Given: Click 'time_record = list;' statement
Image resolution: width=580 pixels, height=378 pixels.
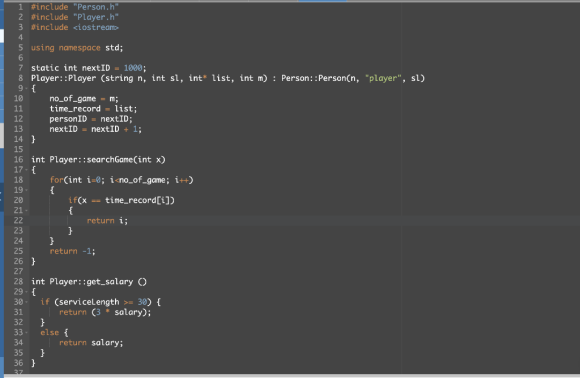Looking at the screenshot, I should [93, 109].
